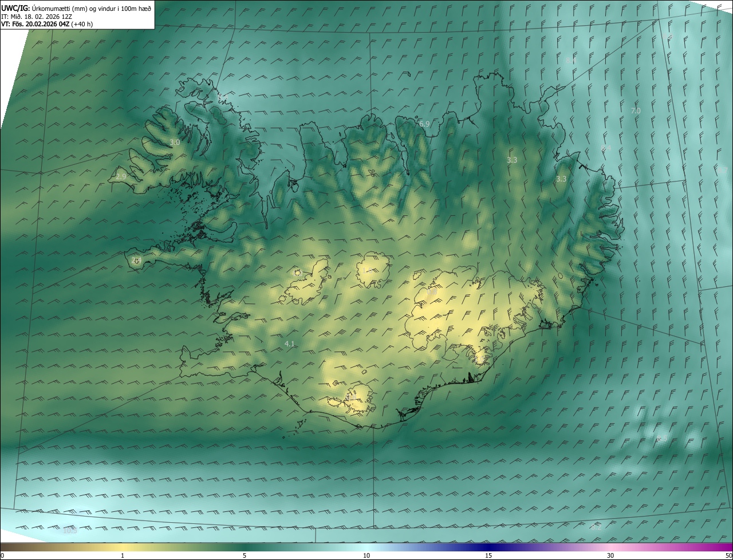Click the '(+40 h)' forecast offset text

click(x=82, y=24)
